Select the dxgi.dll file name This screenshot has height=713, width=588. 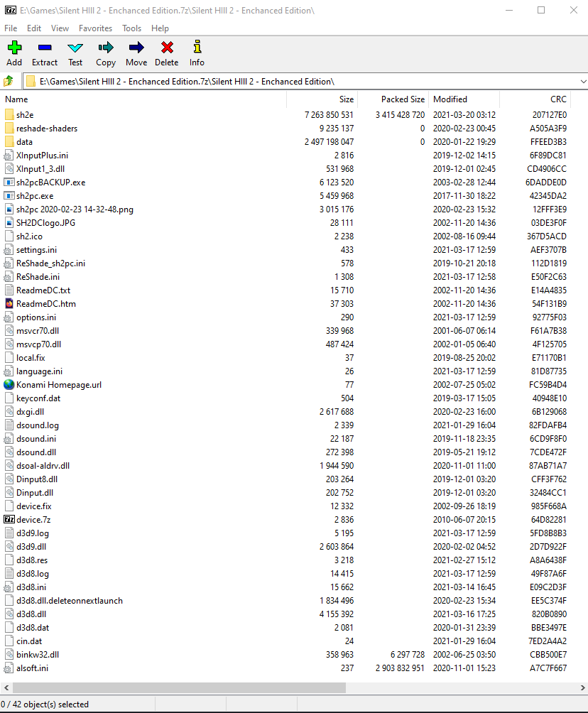coord(31,411)
